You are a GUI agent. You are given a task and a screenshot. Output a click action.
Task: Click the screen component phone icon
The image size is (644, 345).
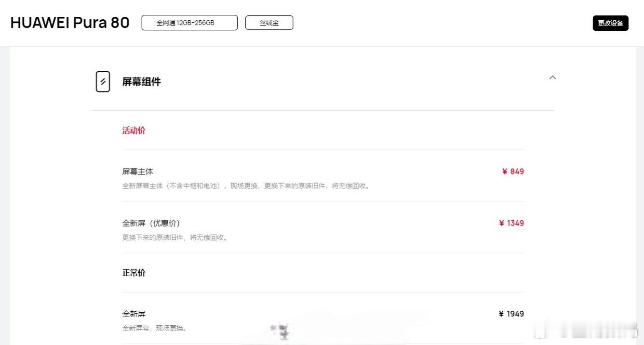click(x=103, y=81)
